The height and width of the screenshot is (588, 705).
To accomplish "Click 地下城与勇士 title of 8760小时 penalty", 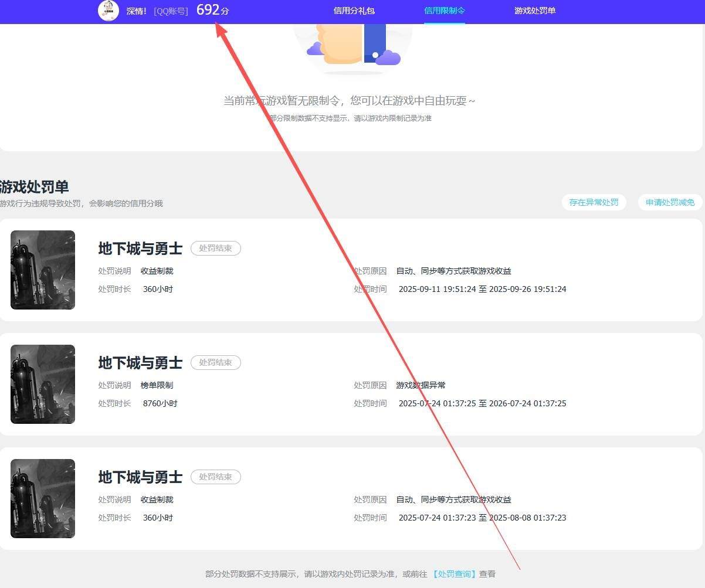I will pos(140,363).
